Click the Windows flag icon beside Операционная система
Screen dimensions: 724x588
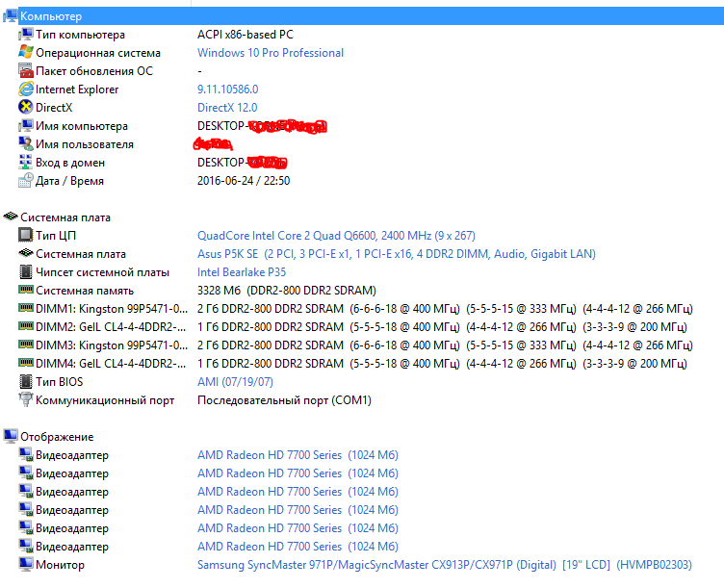coord(26,53)
